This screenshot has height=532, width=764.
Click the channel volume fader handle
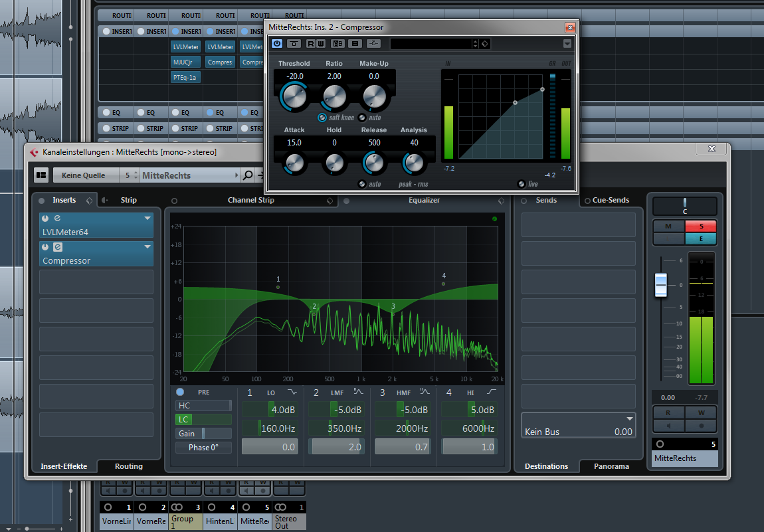tap(661, 284)
